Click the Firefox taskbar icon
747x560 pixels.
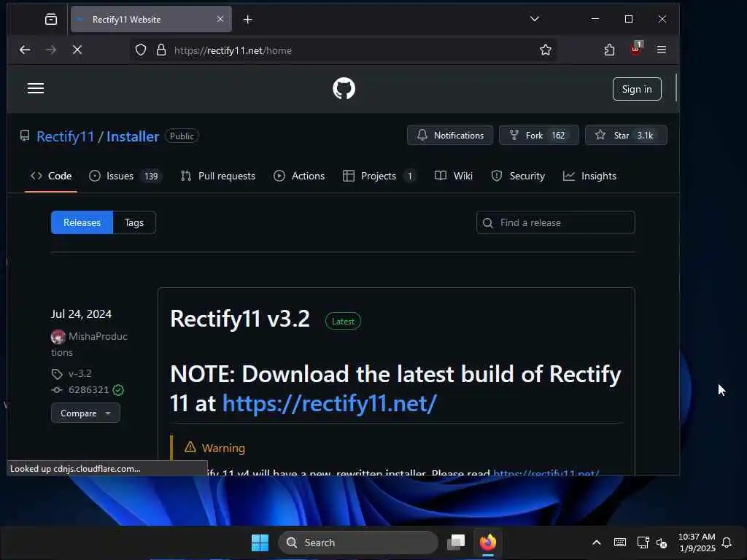coord(488,542)
